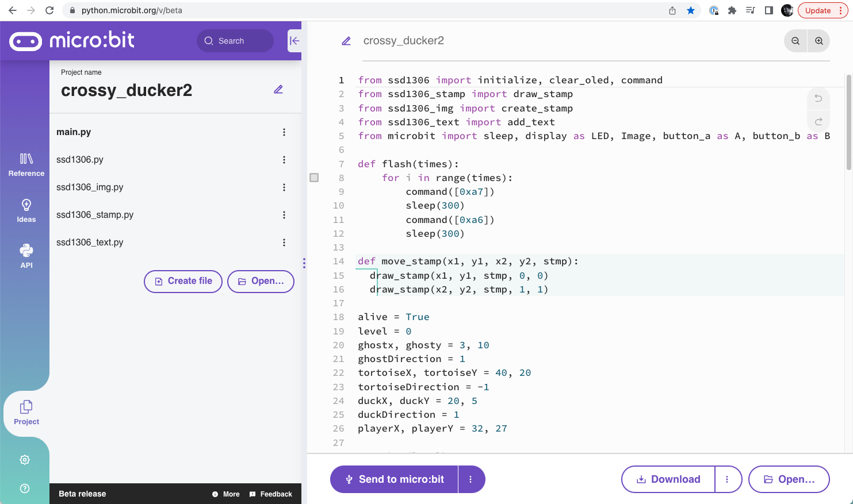Open the help question mark icon
This screenshot has height=504, width=853.
click(25, 488)
